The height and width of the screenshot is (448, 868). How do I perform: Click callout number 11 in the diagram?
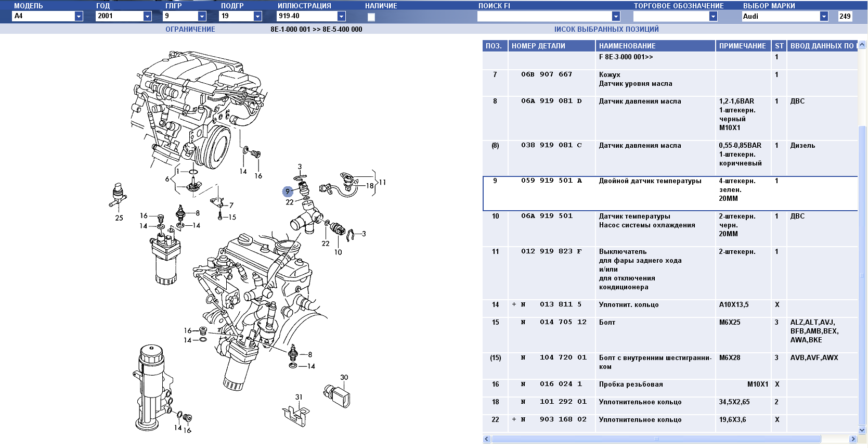click(382, 182)
